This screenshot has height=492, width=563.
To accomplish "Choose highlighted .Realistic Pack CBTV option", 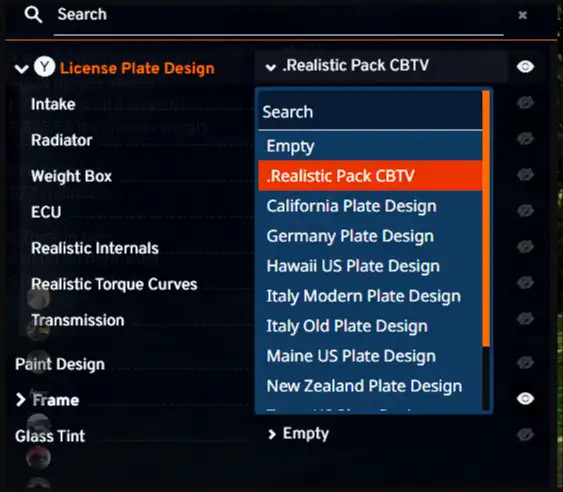I will coord(370,176).
